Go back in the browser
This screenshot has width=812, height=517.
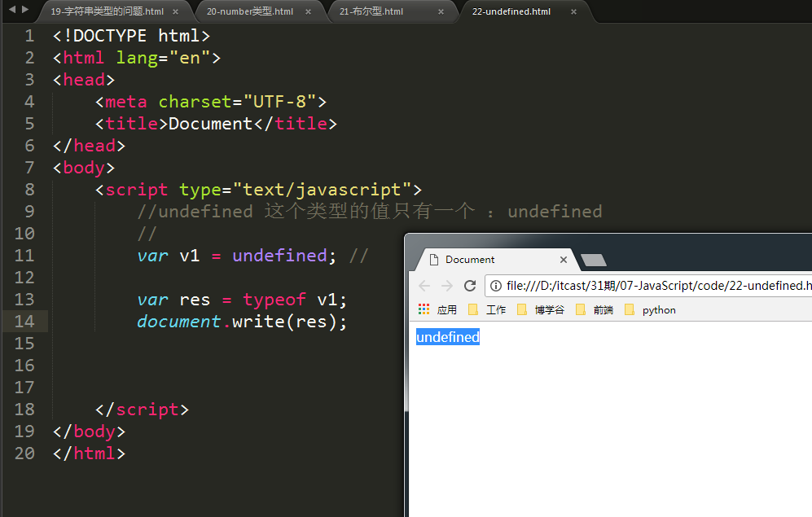424,286
